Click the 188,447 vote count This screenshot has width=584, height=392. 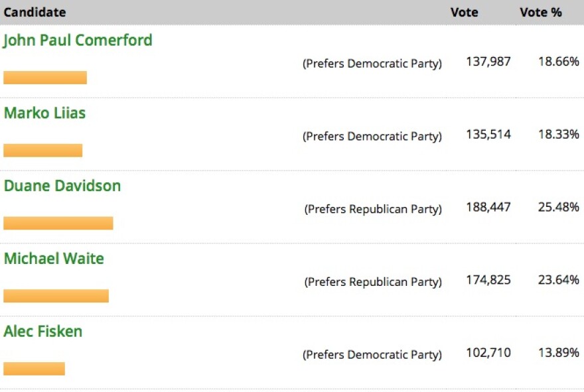click(x=488, y=207)
